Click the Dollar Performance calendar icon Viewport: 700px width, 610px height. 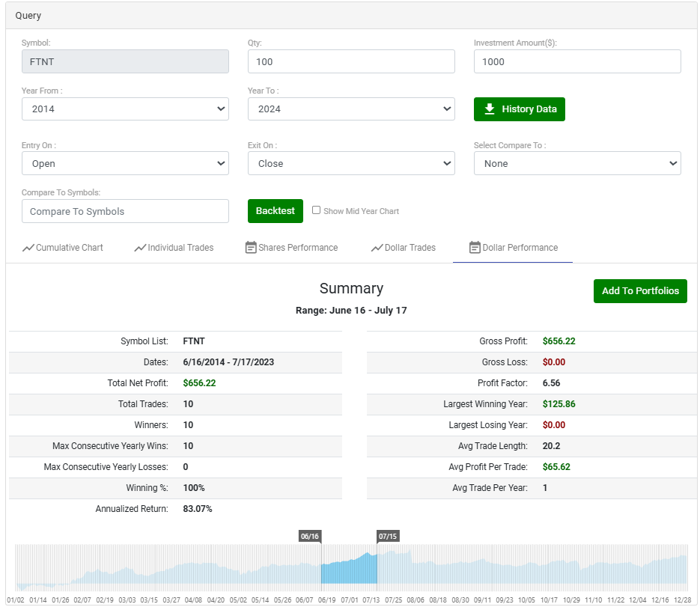point(475,247)
